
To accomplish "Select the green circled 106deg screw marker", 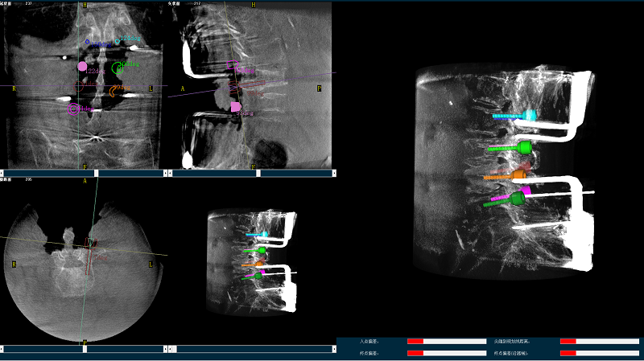I will coord(118,68).
